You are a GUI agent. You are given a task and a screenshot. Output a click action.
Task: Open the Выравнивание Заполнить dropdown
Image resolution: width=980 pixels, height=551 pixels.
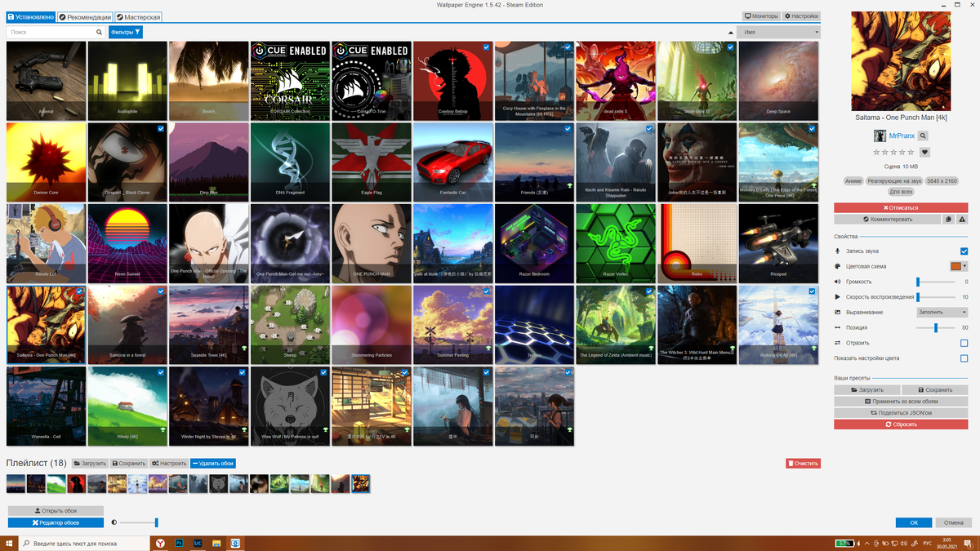click(942, 312)
